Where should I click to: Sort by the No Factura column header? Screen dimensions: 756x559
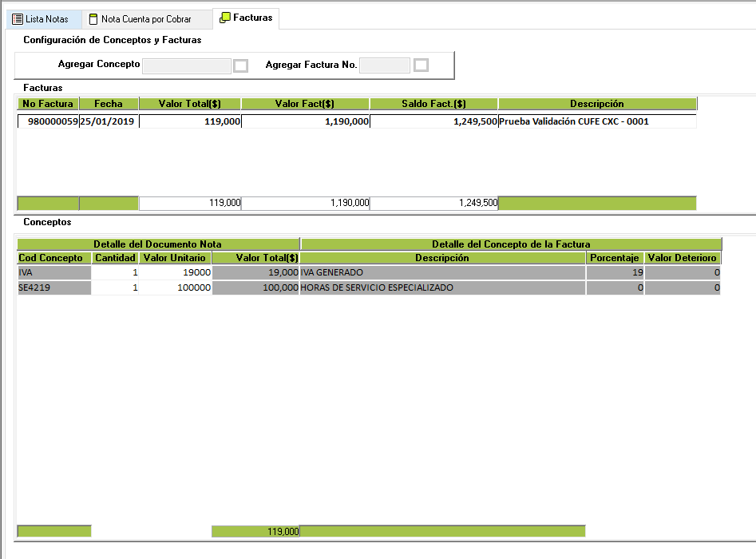point(48,104)
